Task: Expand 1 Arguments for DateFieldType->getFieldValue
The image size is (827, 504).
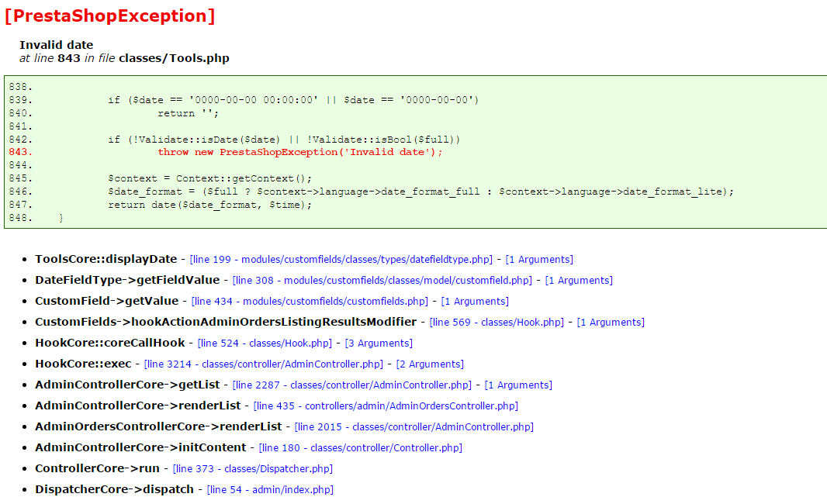Action: (579, 281)
